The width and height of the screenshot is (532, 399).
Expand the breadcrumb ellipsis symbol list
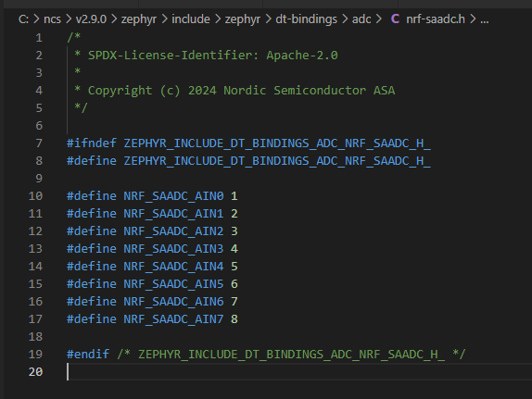tap(485, 19)
